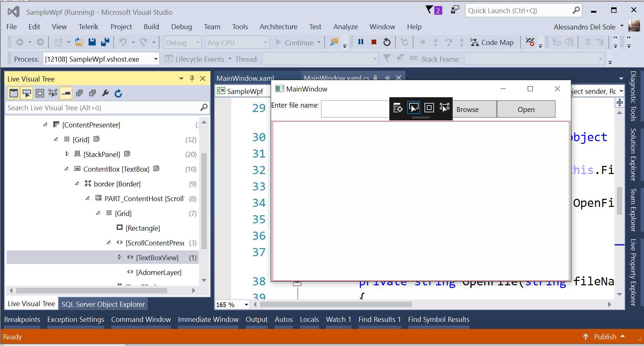Screen dimensions: 644x346
Task: Switch to the MainWindow.xaml tab
Action: [245, 78]
